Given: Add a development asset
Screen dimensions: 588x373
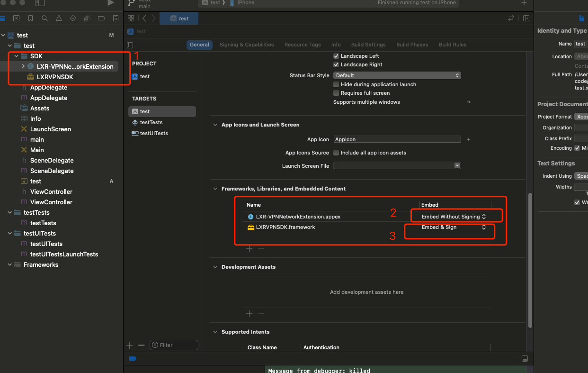Looking at the screenshot, I should (249, 313).
